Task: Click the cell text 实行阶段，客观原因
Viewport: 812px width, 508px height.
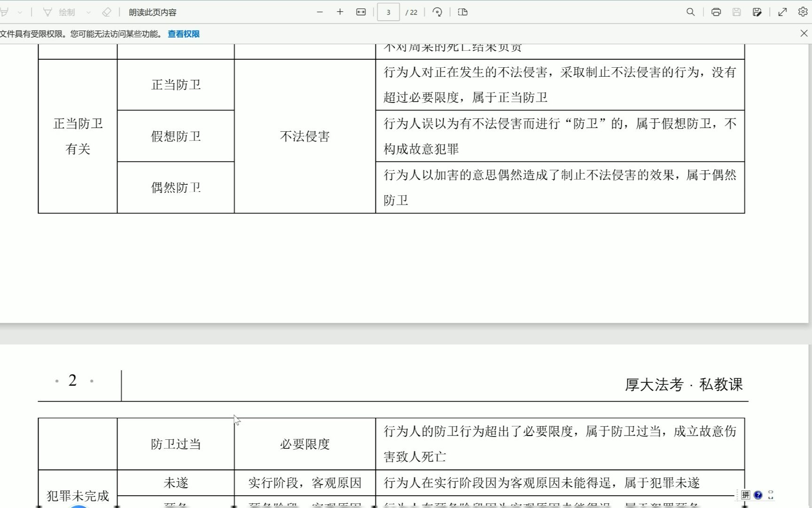Action: tap(305, 483)
